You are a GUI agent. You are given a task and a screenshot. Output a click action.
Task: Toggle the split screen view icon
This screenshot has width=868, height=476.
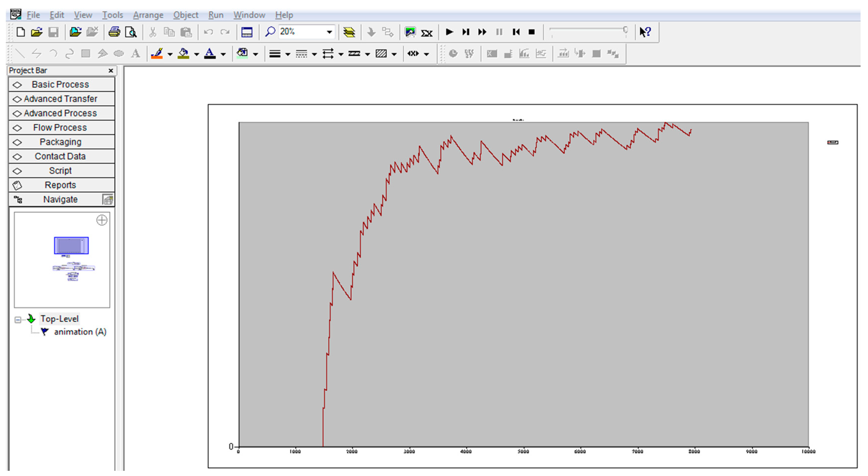(247, 32)
